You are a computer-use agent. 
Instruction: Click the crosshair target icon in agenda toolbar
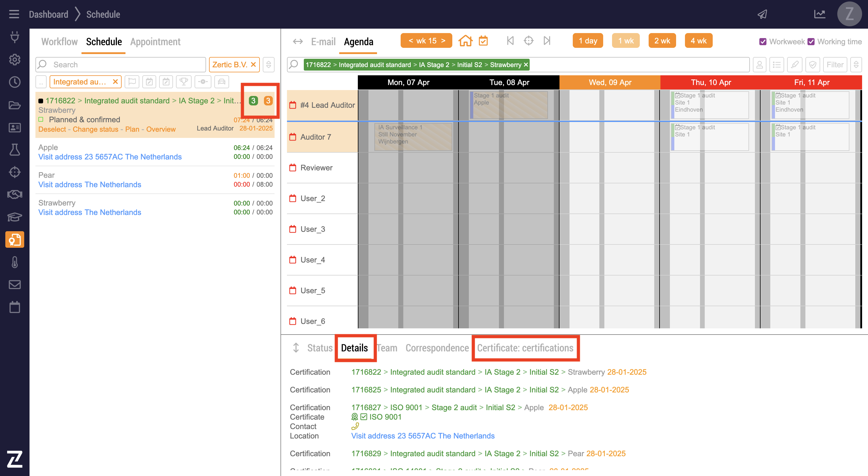[x=528, y=41]
